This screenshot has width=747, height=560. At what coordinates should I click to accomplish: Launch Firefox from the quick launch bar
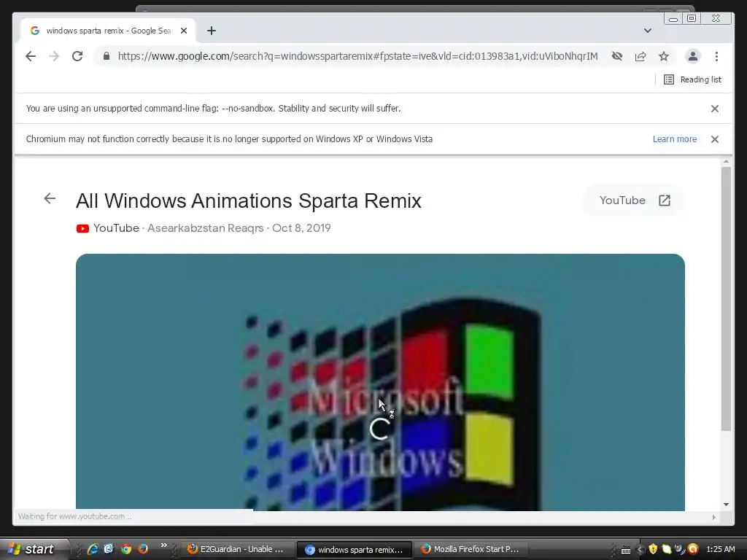[x=143, y=549]
